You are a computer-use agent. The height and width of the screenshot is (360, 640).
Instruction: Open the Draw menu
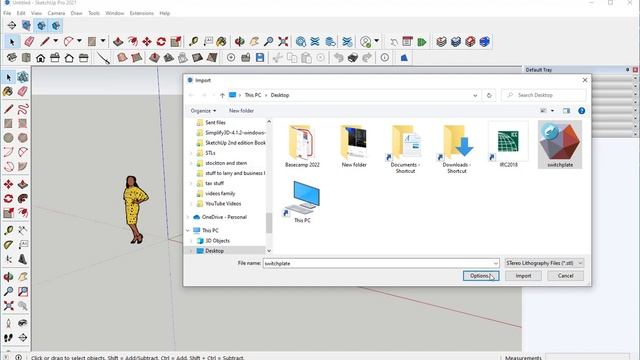click(x=76, y=13)
